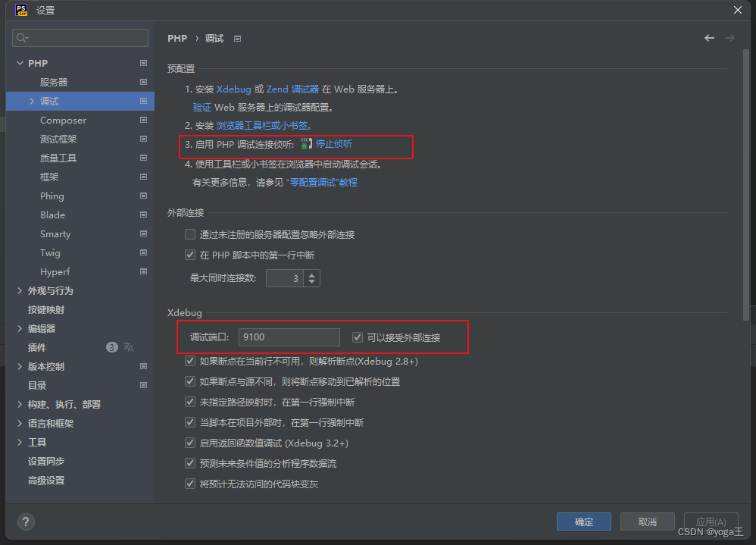Click the badge showing 3 next to 插件
This screenshot has height=545, width=756.
click(x=111, y=347)
